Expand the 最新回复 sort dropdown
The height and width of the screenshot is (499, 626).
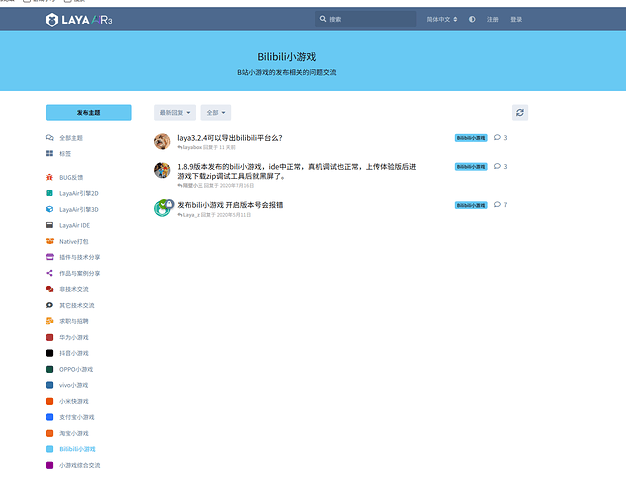click(175, 113)
